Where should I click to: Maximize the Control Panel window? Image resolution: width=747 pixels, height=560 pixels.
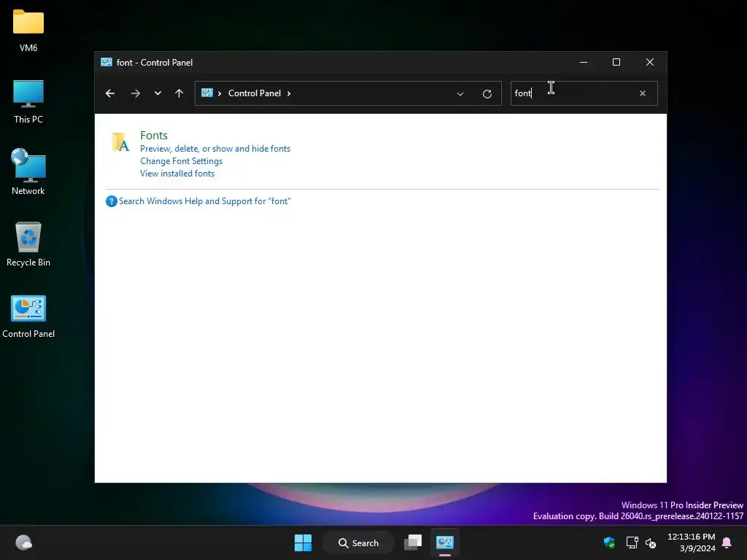coord(616,63)
